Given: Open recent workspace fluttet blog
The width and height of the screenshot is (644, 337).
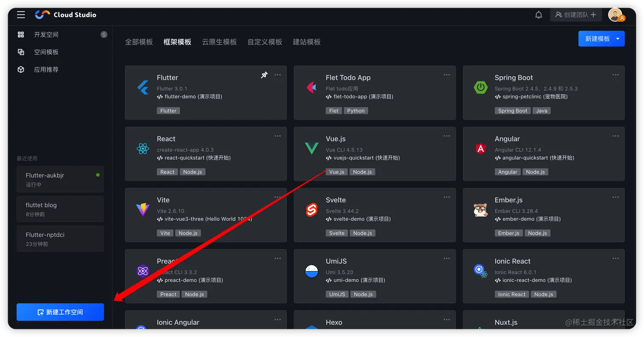Looking at the screenshot, I should tap(60, 209).
